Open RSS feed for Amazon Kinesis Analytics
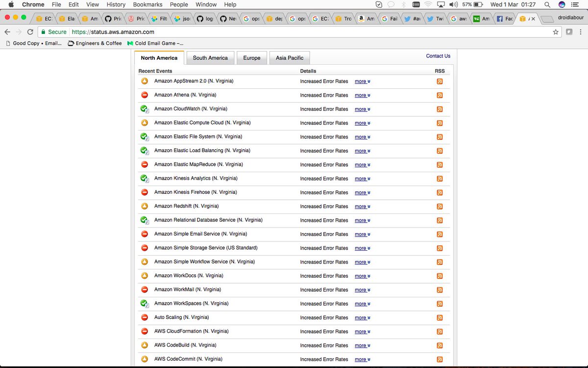 (x=440, y=179)
